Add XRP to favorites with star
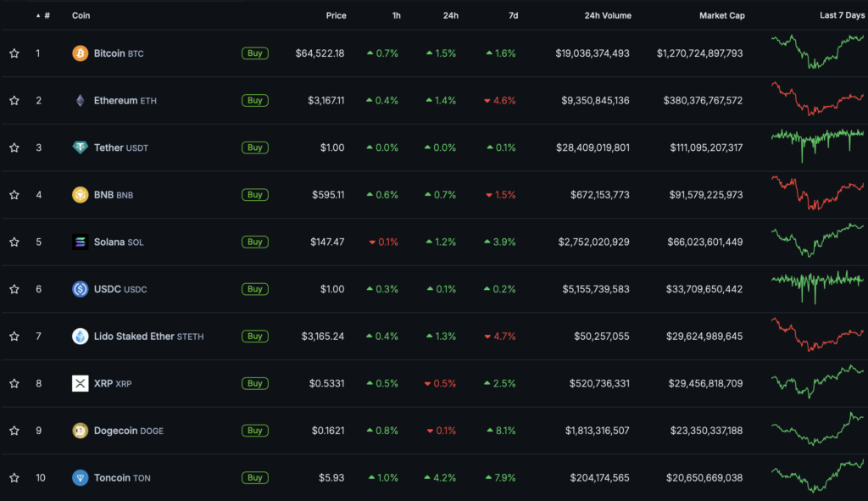This screenshot has height=501, width=868. click(x=14, y=383)
